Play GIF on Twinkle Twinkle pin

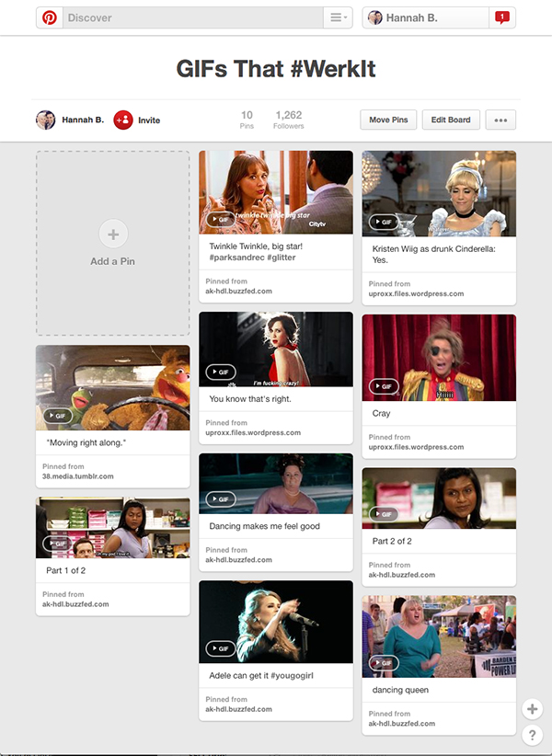220,220
